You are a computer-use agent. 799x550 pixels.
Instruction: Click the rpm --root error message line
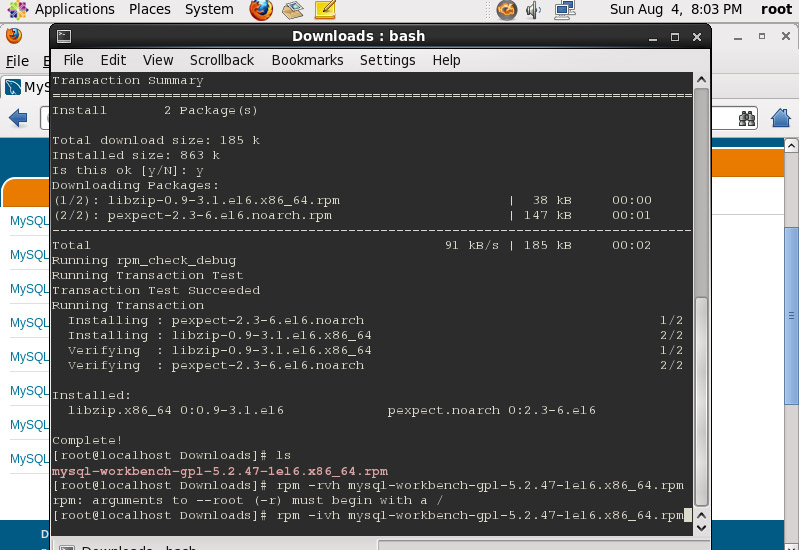coord(248,500)
